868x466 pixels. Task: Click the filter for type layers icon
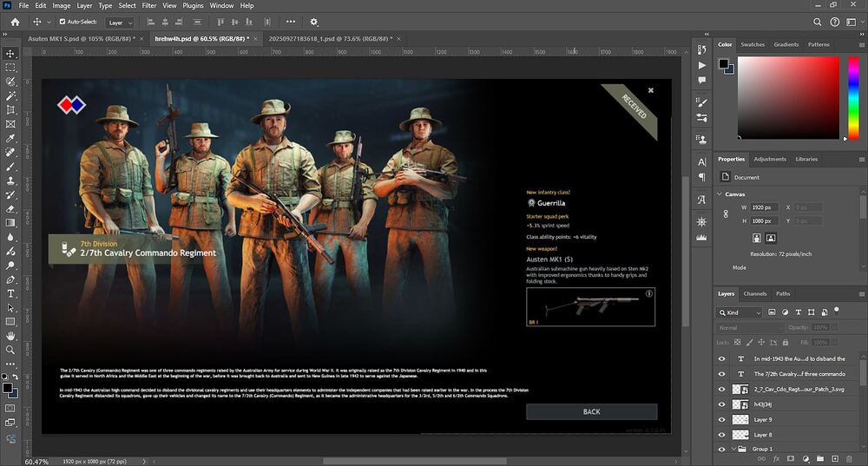tap(799, 312)
